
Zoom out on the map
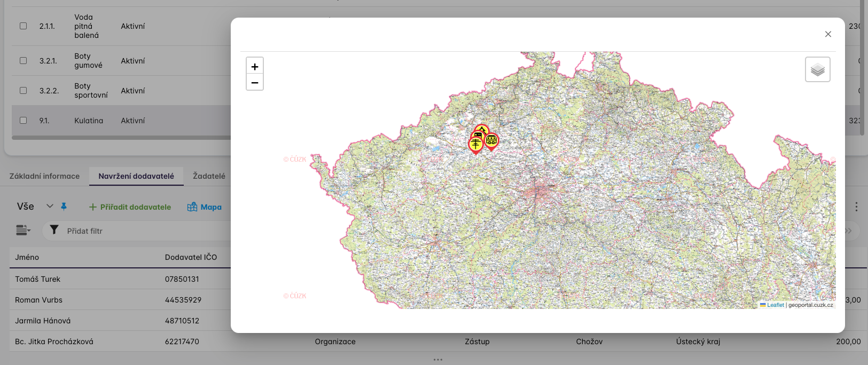[255, 83]
